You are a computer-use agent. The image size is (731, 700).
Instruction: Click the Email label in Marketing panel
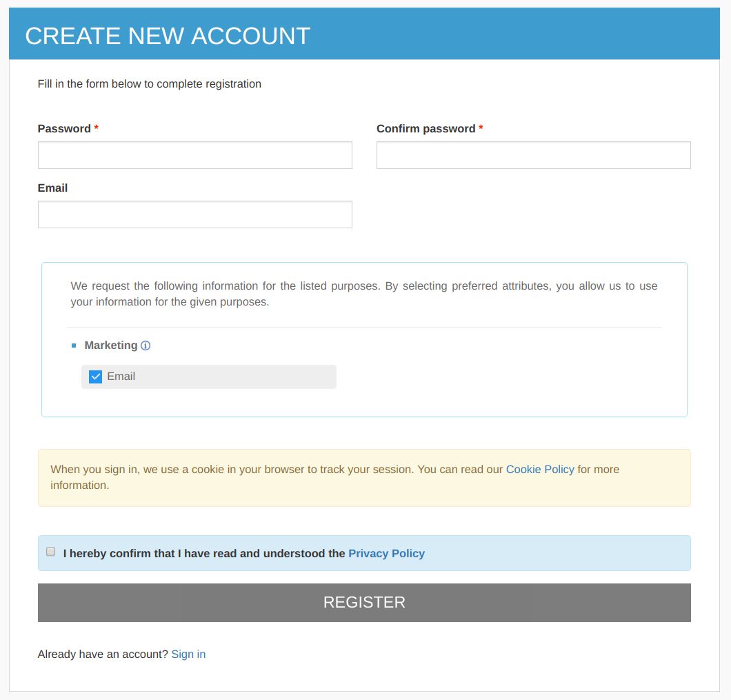tap(121, 377)
